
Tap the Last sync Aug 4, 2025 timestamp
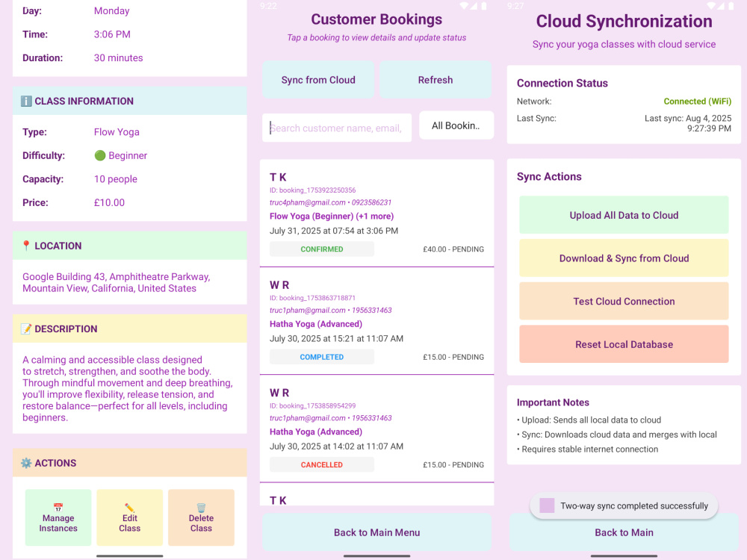[688, 123]
